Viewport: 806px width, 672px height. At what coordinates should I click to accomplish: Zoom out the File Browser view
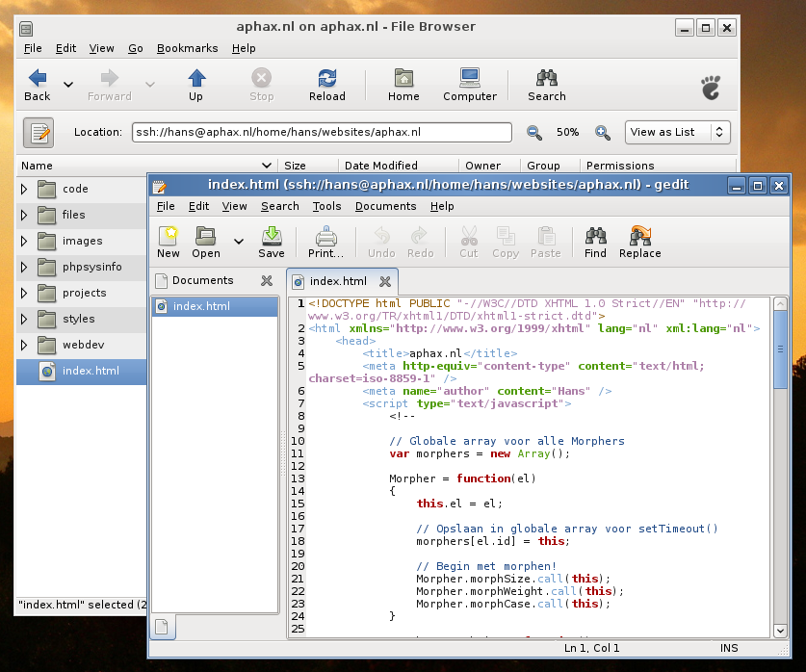(534, 133)
